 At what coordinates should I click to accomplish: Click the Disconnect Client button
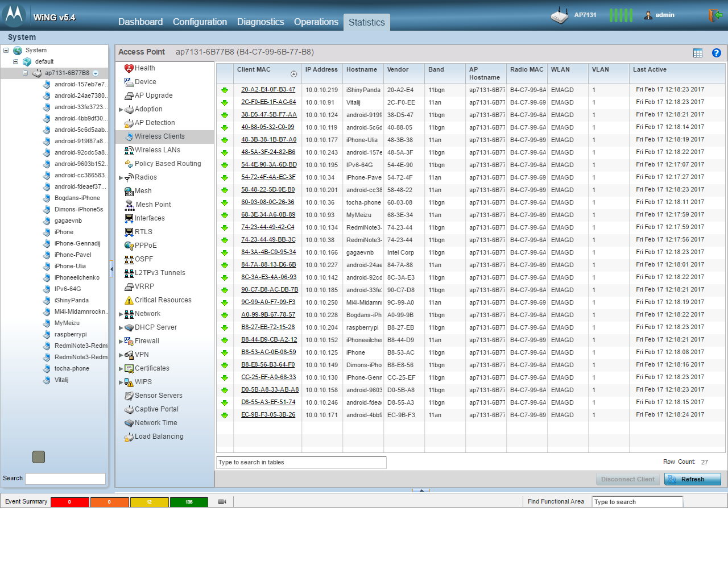pos(628,479)
